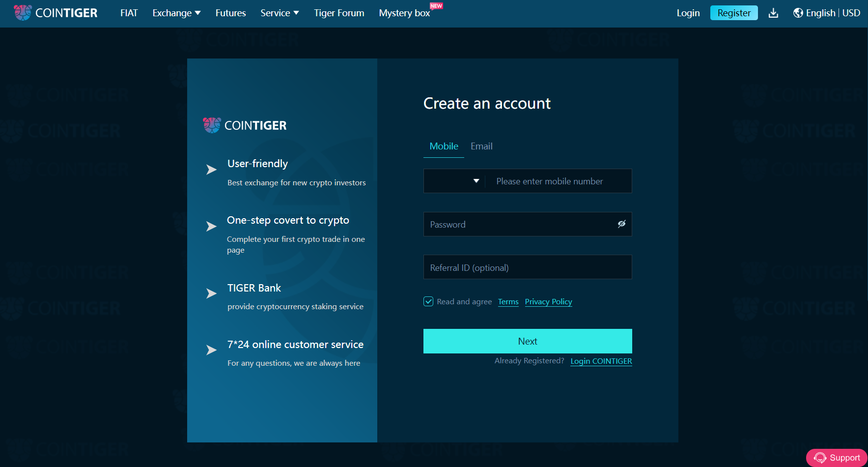
Task: Click 'TIGER Bank' heading text
Action: [x=254, y=288]
